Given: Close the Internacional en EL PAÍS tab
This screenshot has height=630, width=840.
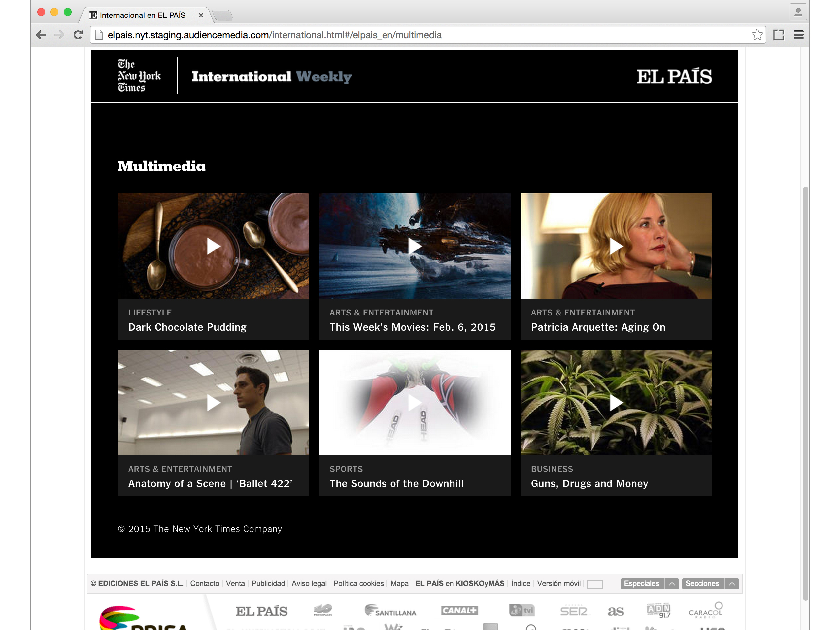Looking at the screenshot, I should click(201, 15).
